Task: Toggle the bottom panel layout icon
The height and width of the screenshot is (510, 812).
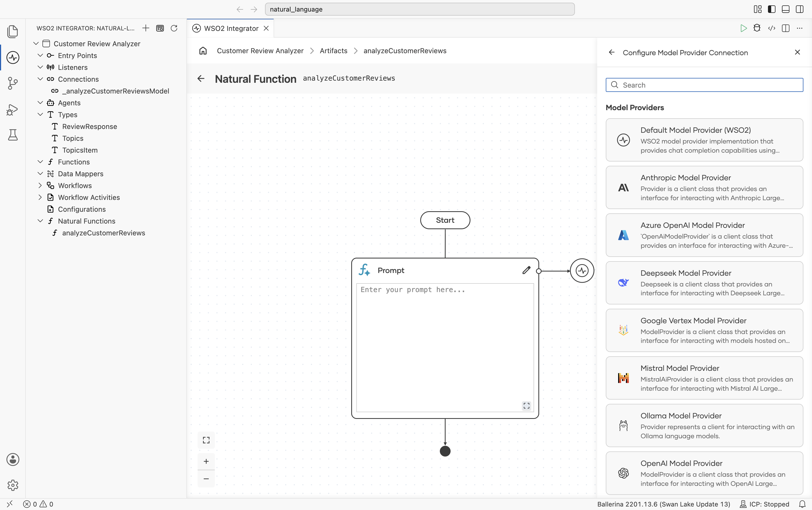Action: tap(785, 9)
